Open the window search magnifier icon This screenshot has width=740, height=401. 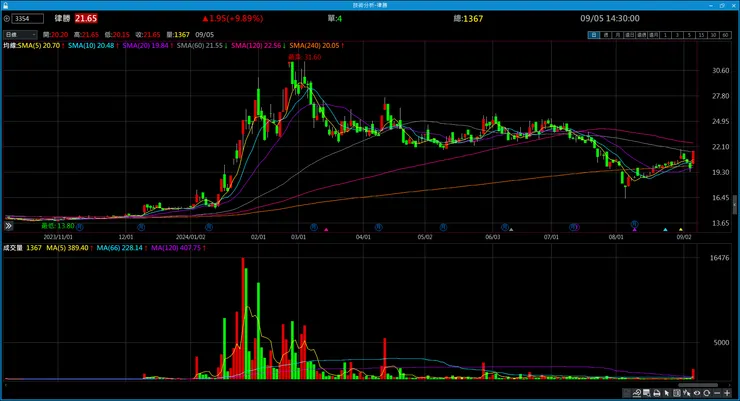point(647,393)
